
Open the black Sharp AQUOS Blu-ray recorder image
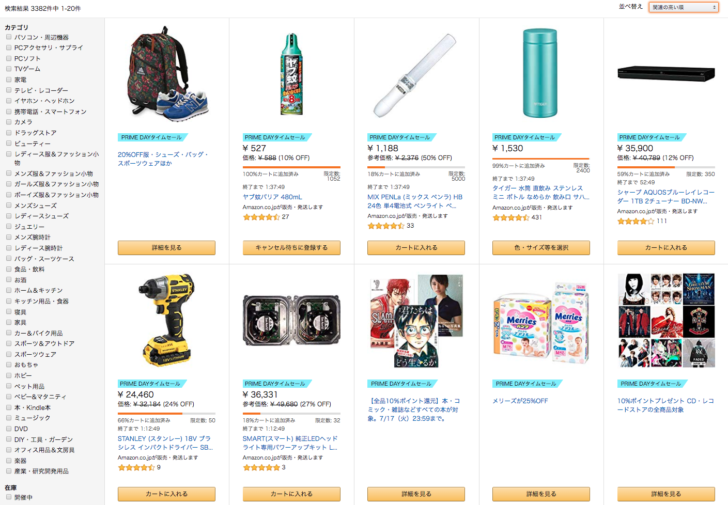666,74
